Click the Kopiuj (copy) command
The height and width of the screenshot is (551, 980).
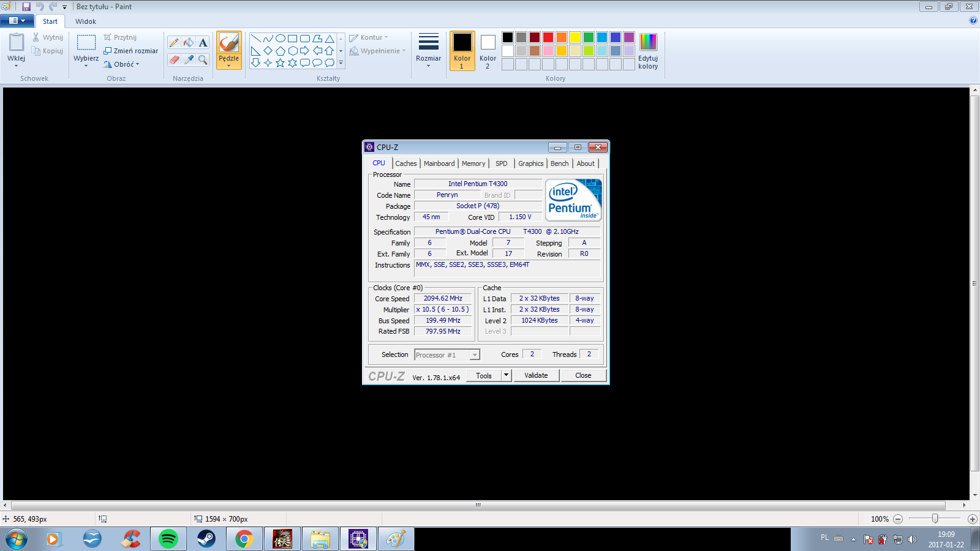coord(48,51)
